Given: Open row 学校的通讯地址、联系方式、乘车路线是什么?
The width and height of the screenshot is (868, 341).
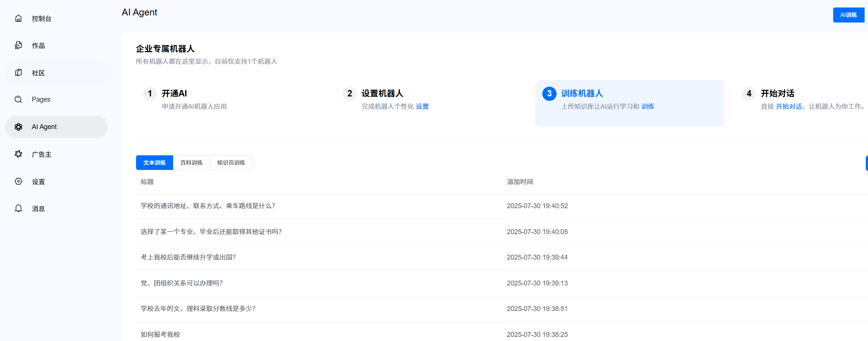Looking at the screenshot, I should pos(208,206).
